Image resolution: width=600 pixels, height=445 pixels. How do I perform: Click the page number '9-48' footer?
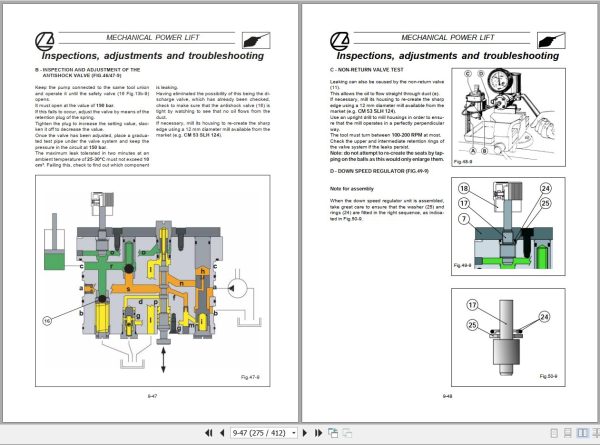(447, 396)
